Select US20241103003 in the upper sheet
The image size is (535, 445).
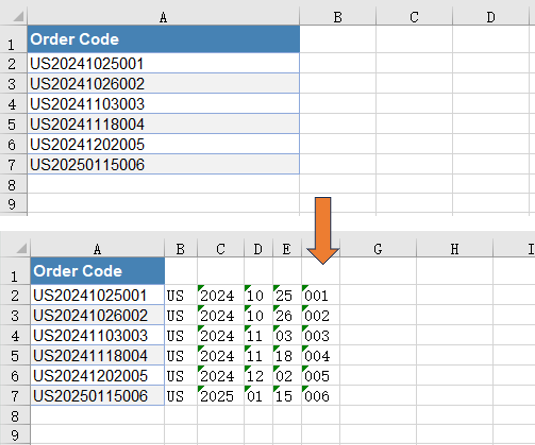coord(163,103)
